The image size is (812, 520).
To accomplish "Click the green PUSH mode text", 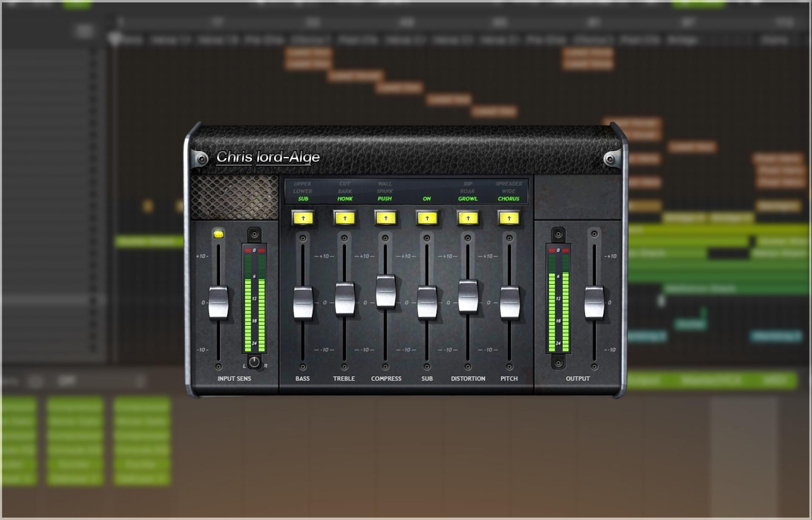I will [x=385, y=199].
